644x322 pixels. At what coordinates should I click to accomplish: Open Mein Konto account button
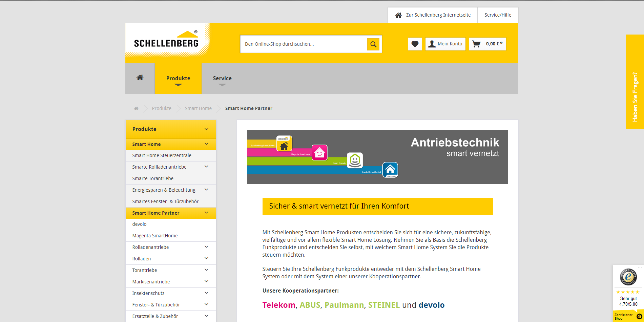point(445,44)
